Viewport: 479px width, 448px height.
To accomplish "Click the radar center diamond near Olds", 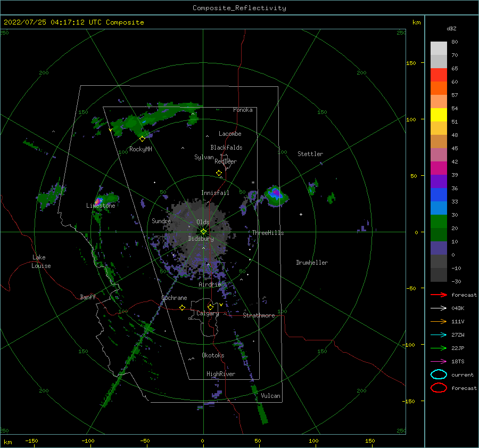I will (203, 232).
